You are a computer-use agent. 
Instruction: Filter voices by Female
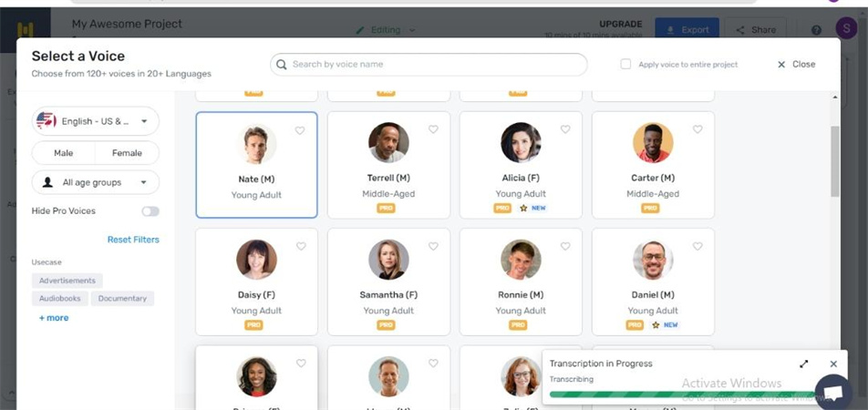coord(128,153)
